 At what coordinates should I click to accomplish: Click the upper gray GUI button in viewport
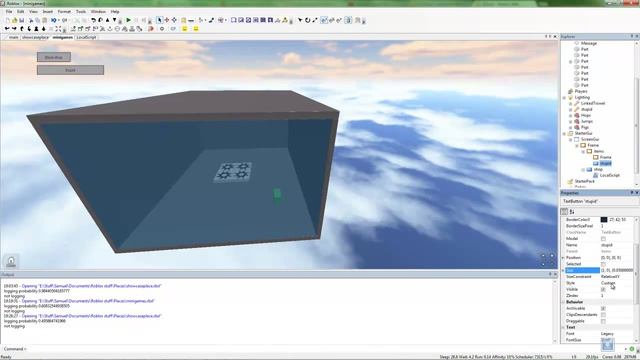pos(54,57)
